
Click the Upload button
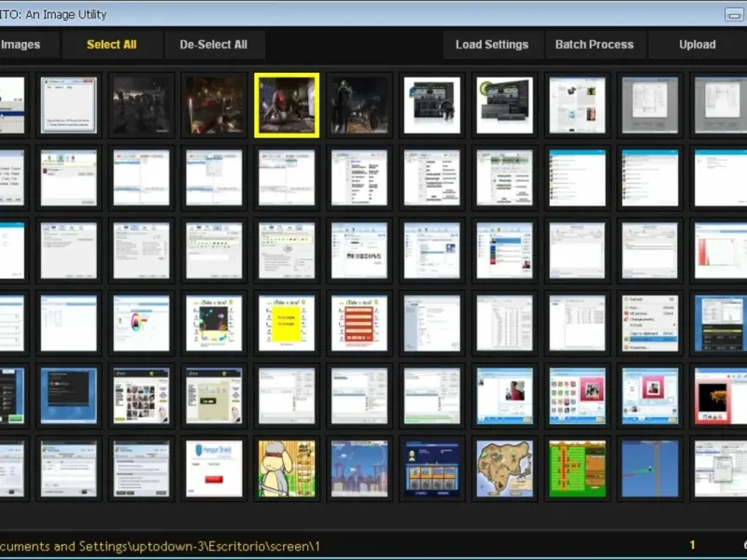tap(697, 44)
